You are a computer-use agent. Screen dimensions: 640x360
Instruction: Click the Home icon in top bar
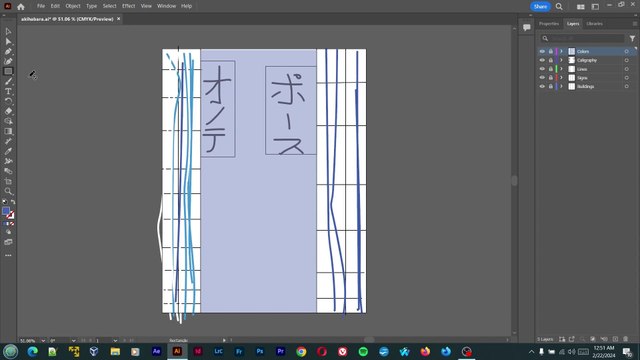(x=21, y=7)
